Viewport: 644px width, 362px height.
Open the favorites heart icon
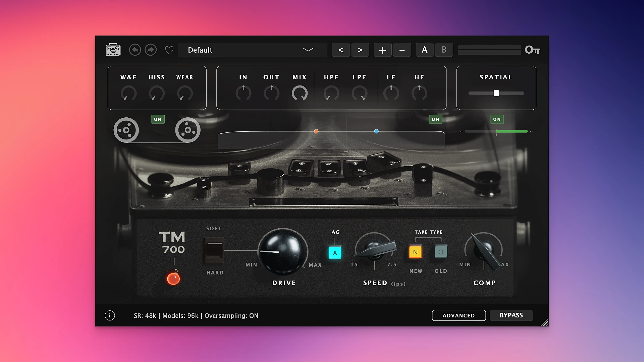(169, 50)
